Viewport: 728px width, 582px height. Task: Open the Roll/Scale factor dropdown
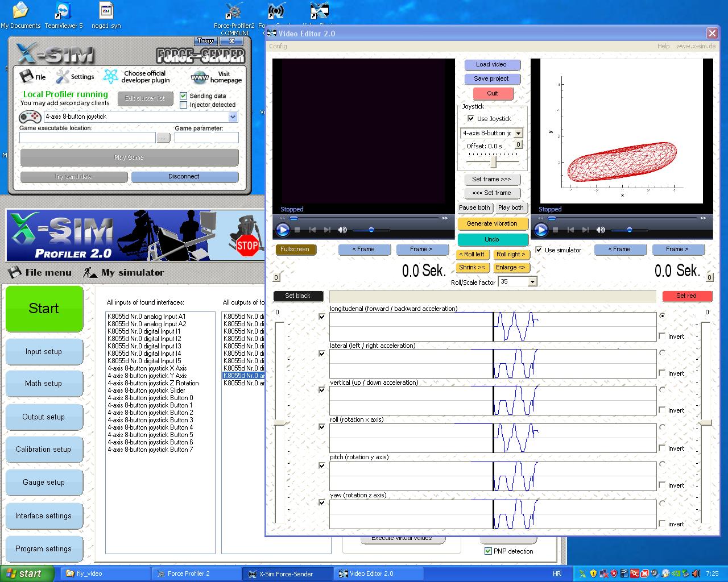coord(532,281)
